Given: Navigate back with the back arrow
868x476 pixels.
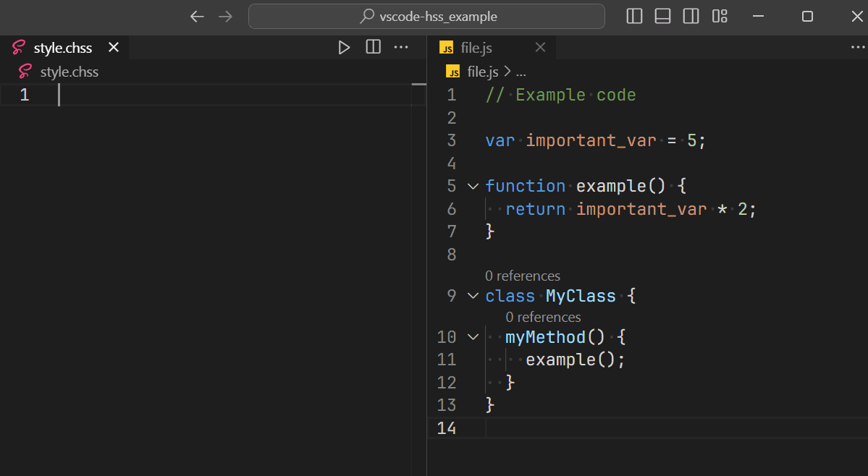Looking at the screenshot, I should [197, 16].
